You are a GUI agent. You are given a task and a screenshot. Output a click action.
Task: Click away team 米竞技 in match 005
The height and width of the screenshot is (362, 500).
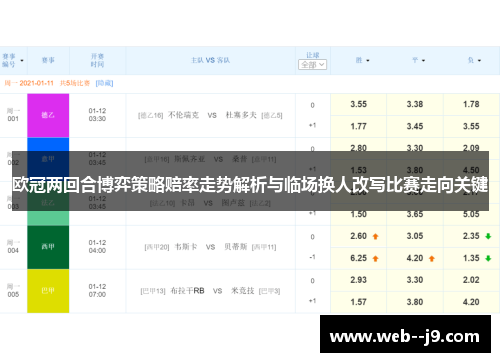243,291
